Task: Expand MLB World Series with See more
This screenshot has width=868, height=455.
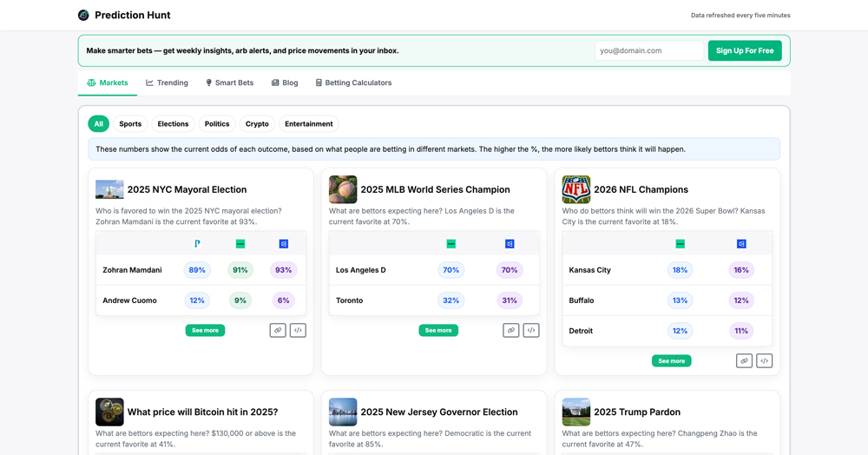Action: click(438, 330)
